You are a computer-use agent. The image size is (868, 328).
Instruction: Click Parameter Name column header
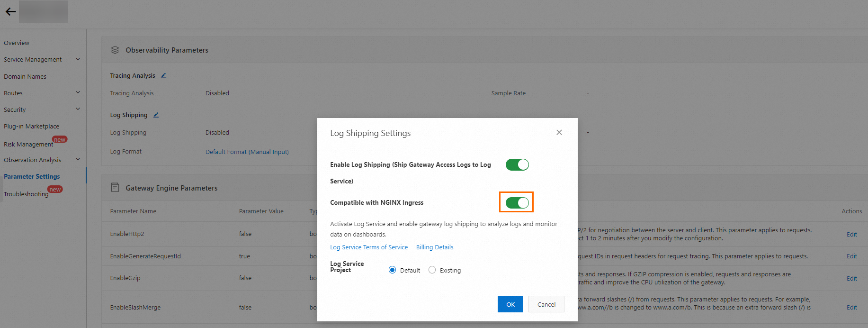(x=133, y=211)
